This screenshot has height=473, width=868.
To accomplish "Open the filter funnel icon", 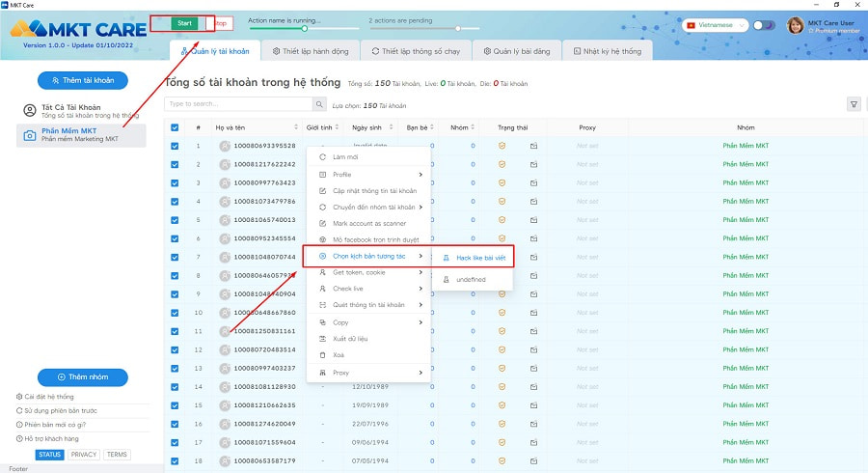I will point(854,104).
